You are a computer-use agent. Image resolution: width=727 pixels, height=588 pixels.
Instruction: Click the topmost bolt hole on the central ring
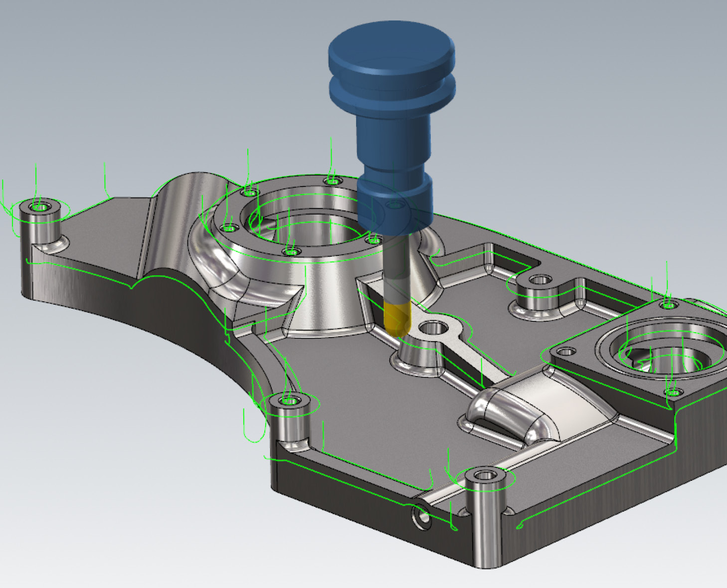(x=333, y=181)
